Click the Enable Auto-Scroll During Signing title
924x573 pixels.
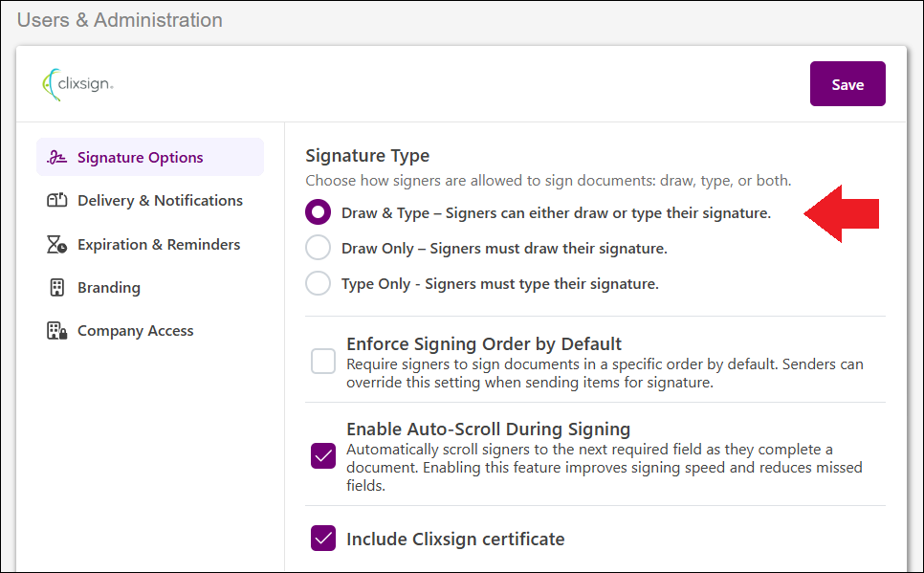[x=489, y=429]
